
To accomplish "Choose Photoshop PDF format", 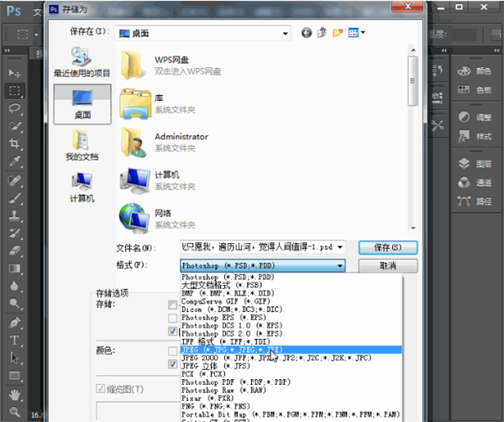I will (291, 382).
